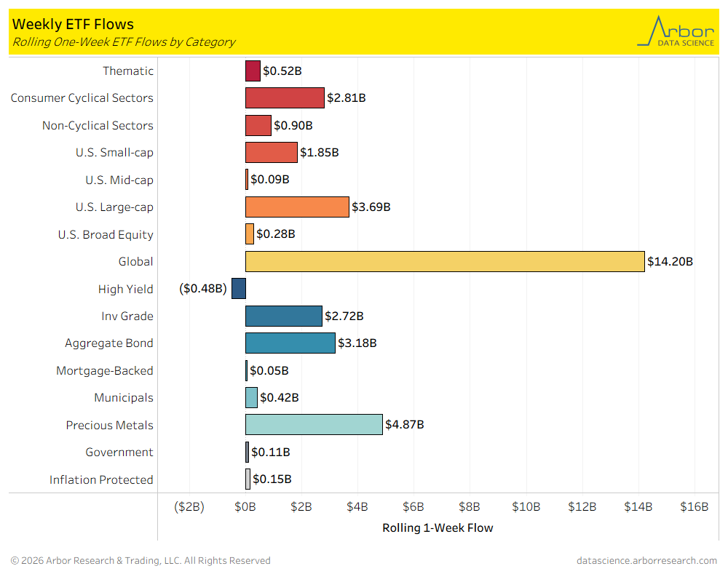Click the Arbor Data Science logo
The image size is (728, 582).
pos(676,31)
